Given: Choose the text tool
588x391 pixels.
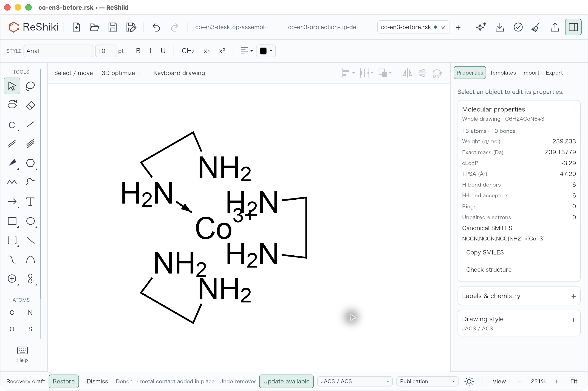Looking at the screenshot, I should (30, 201).
